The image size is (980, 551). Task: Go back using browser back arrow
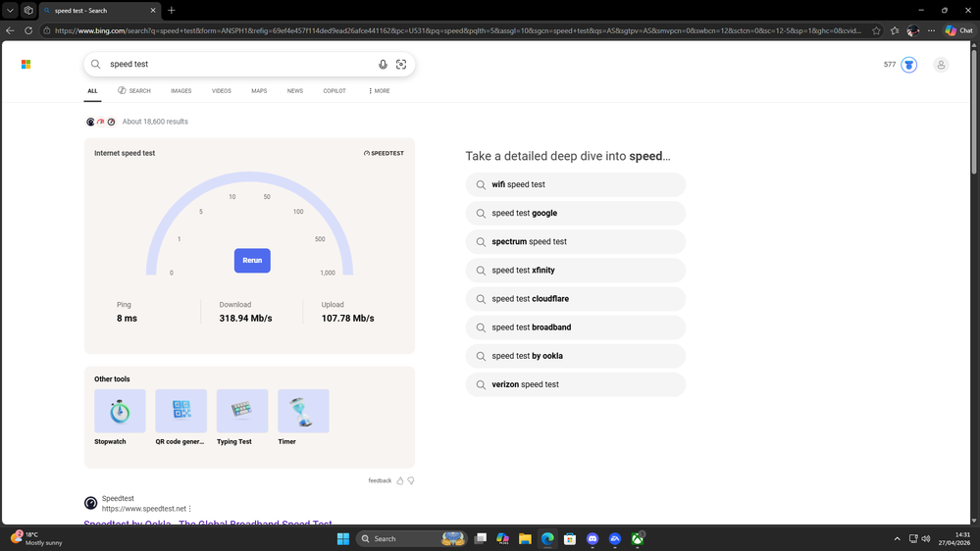[x=10, y=30]
